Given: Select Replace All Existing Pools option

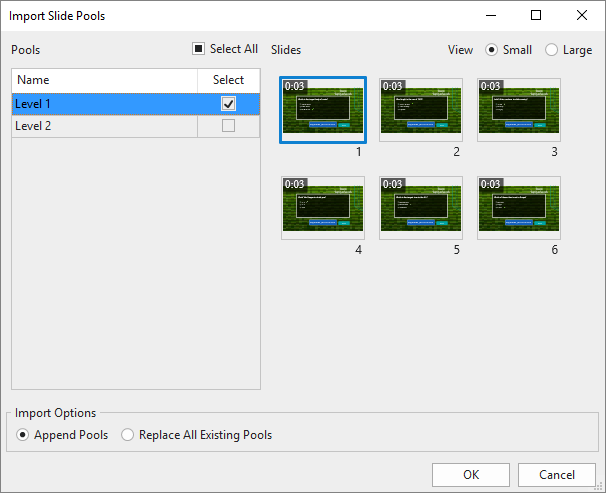Looking at the screenshot, I should click(x=127, y=435).
